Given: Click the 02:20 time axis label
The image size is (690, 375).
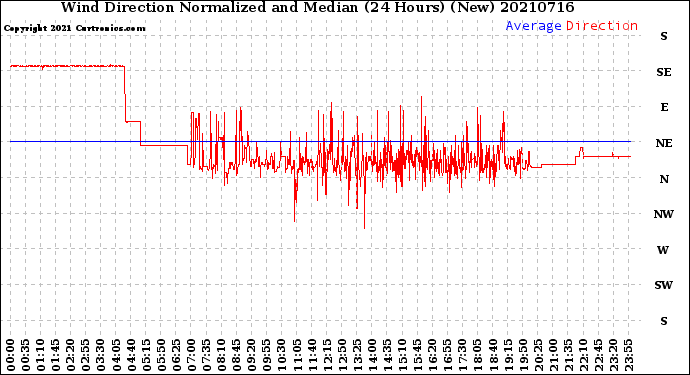Looking at the screenshot, I should 71,355.
